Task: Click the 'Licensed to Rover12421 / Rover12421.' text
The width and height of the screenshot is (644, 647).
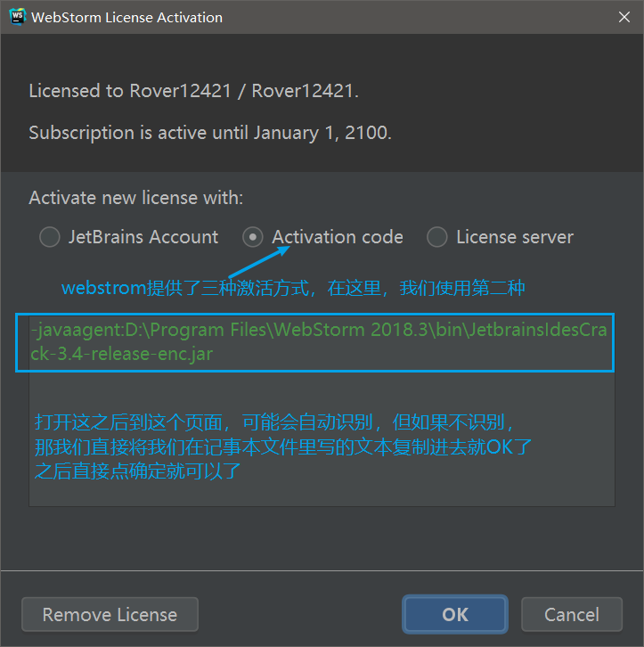Action: coord(194,91)
